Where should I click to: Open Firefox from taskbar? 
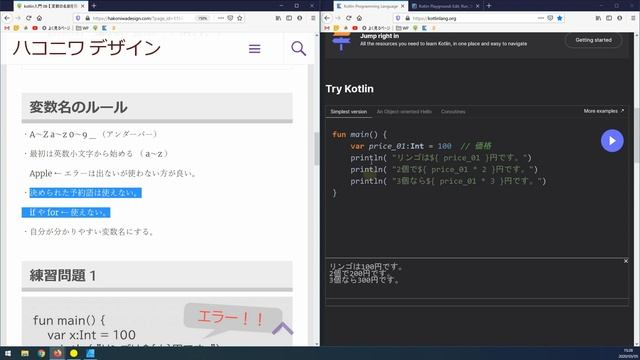(58, 353)
